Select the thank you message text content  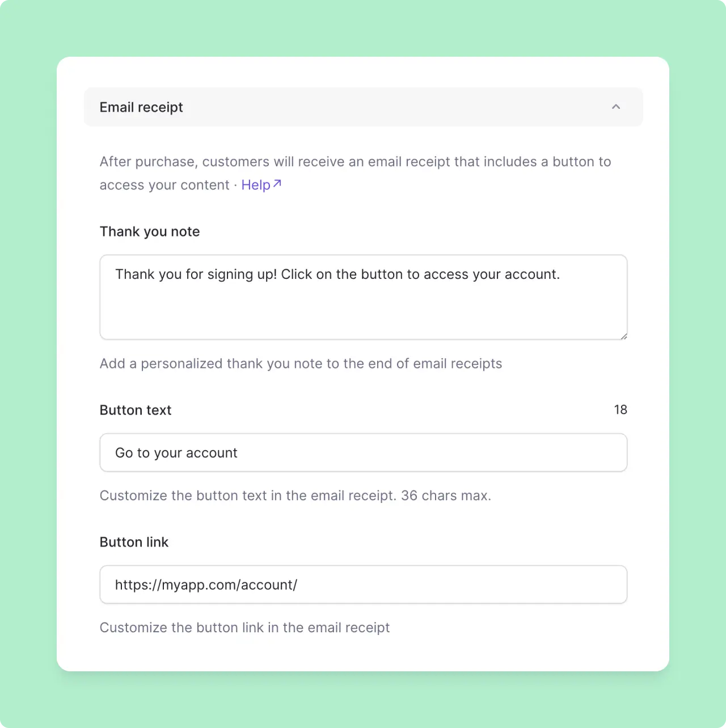pos(337,274)
